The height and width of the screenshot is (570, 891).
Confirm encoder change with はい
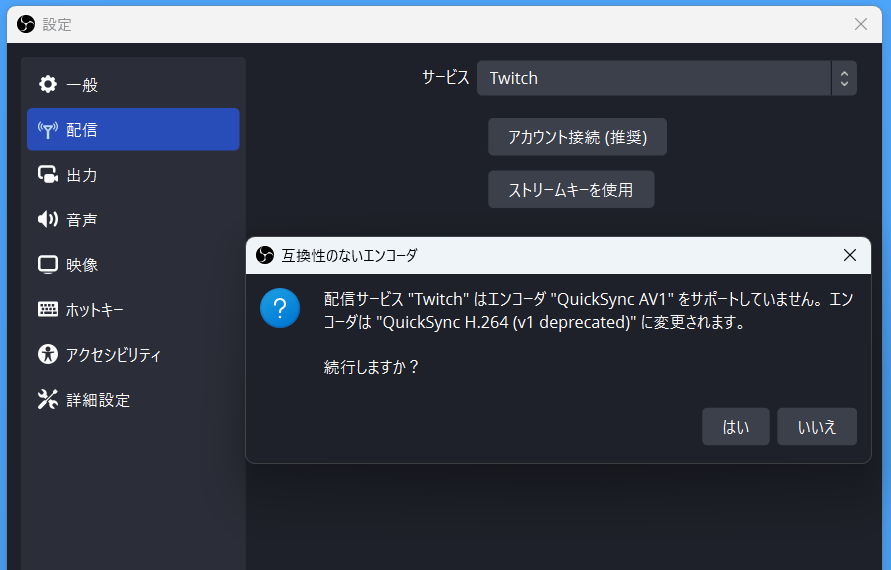736,426
